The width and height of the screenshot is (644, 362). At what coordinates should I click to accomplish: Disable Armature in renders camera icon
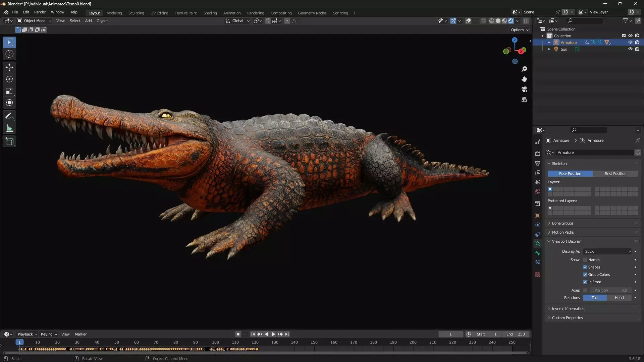tap(637, 42)
